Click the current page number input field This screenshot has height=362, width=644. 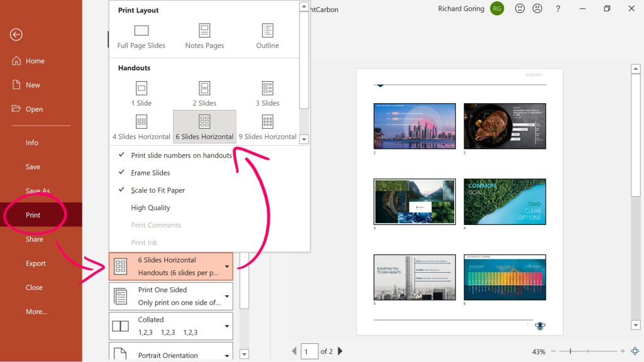(x=309, y=351)
